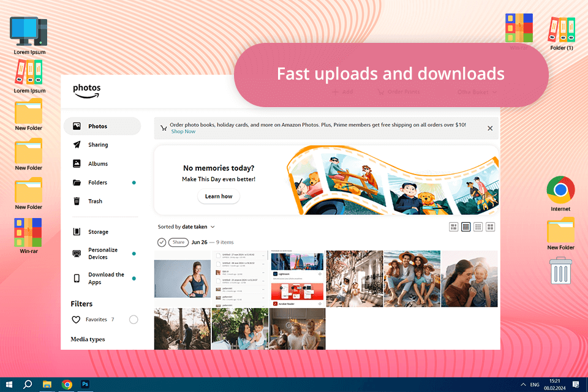Click the 9 items count text
Screen dimensions: 588x392
click(225, 243)
